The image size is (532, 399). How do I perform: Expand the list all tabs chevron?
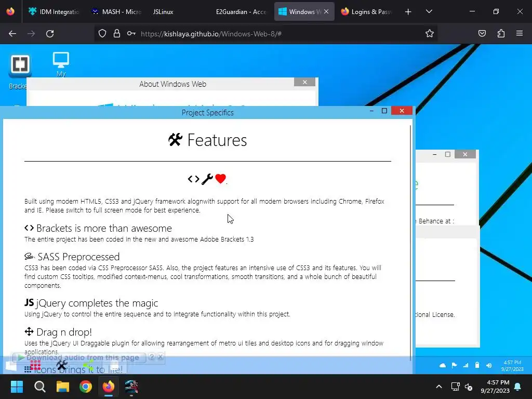[x=429, y=11]
